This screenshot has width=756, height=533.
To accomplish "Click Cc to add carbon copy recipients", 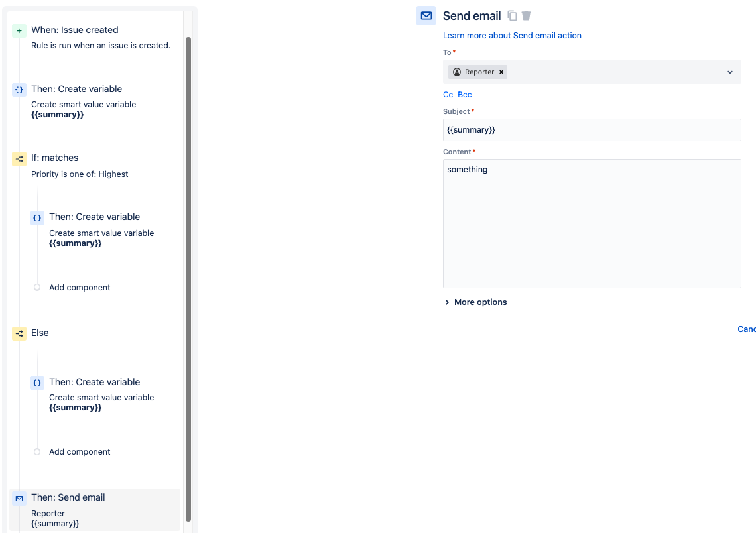I will click(448, 94).
